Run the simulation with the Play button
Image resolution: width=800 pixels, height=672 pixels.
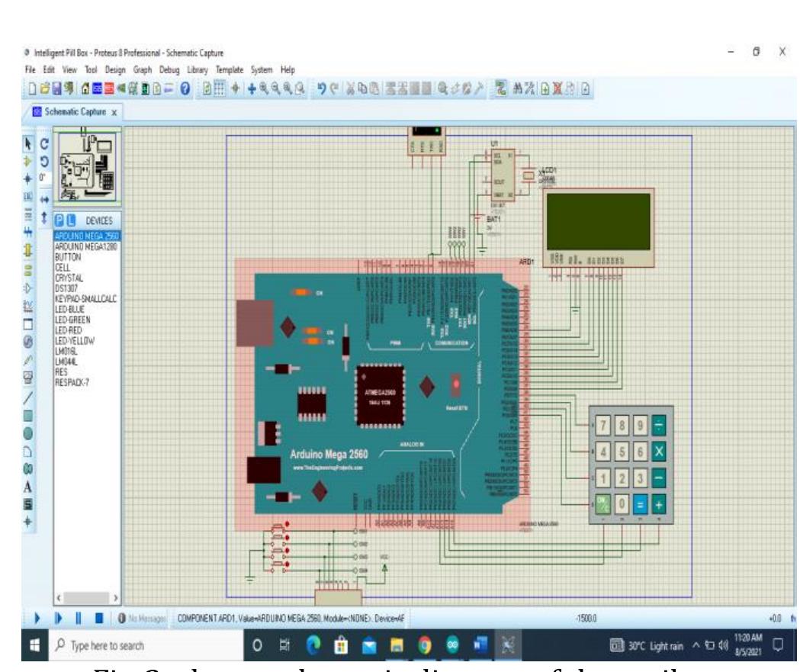pos(37,616)
